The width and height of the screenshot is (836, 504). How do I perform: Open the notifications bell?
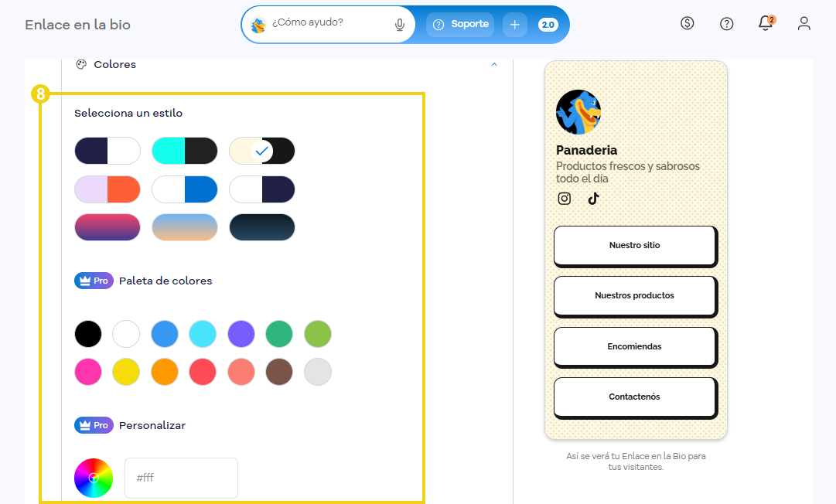766,23
